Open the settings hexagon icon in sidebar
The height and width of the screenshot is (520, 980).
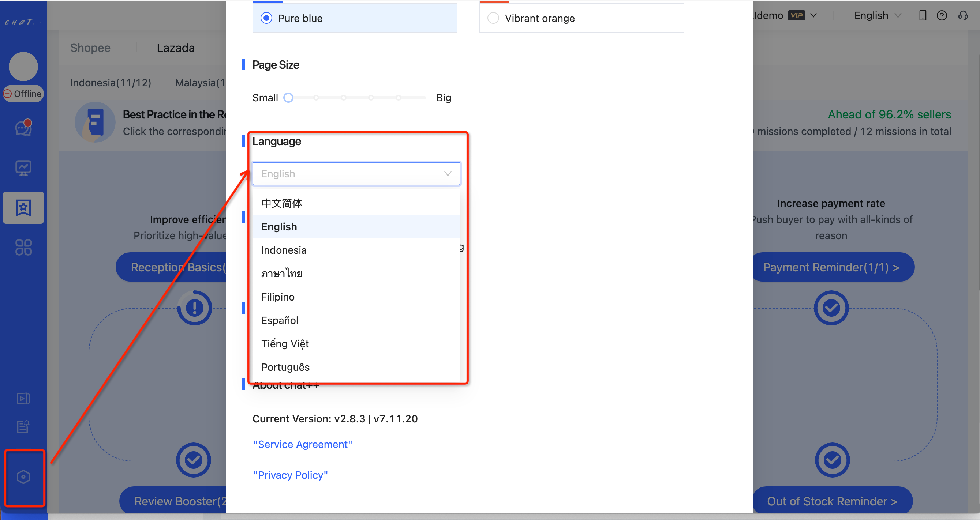click(x=23, y=477)
